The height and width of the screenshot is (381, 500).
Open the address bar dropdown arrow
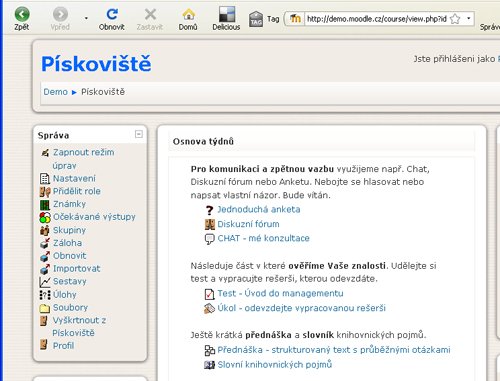click(x=469, y=18)
